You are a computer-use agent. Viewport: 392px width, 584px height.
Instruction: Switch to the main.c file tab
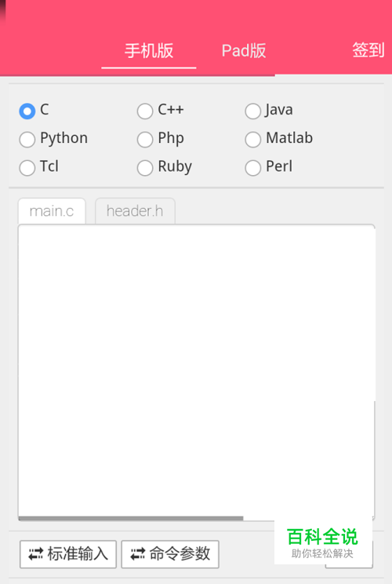(52, 211)
